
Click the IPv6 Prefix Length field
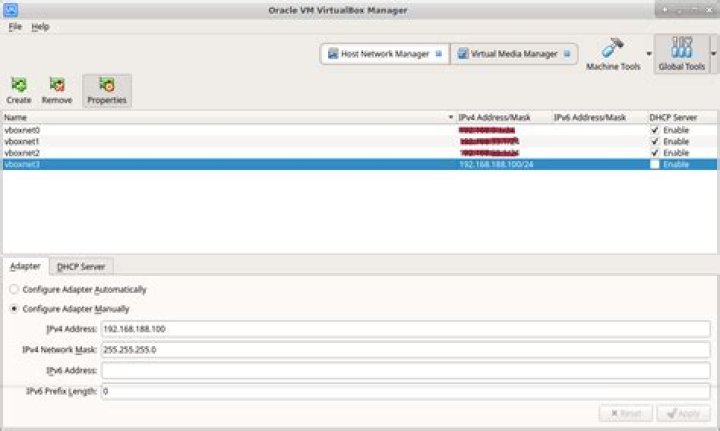point(405,391)
